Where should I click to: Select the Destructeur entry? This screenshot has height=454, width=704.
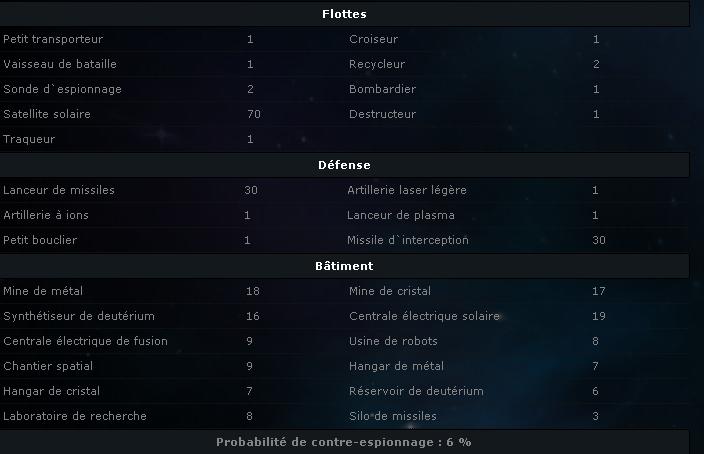(382, 114)
